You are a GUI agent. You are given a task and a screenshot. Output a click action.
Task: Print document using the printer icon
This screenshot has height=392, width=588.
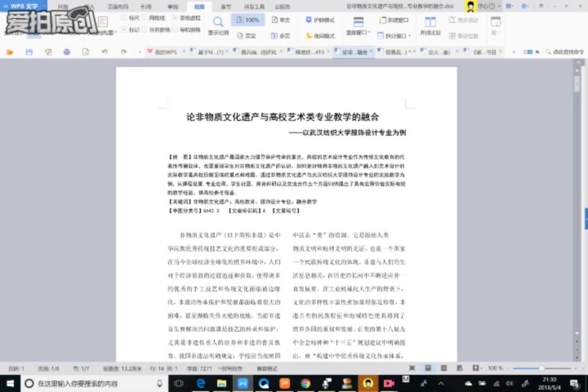[66, 52]
